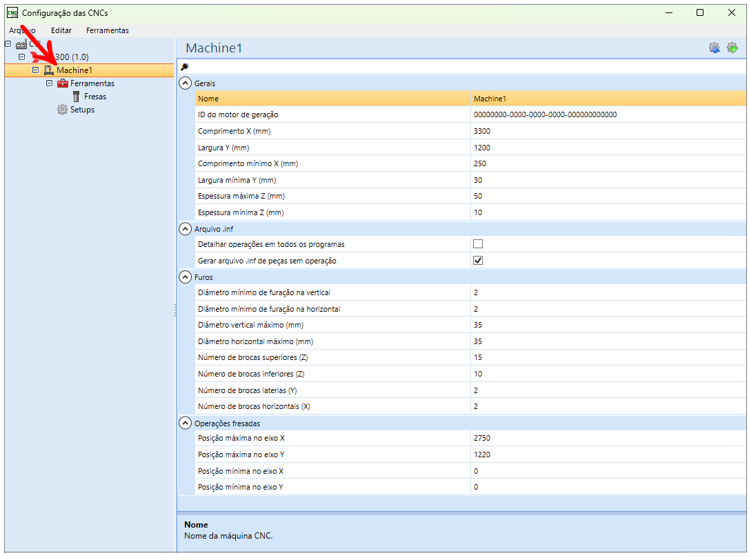Click the factory icon at the tree root
749x560 pixels.
(21, 44)
